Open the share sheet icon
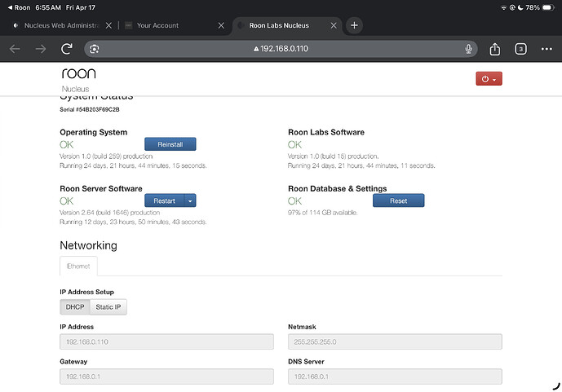 [494, 49]
